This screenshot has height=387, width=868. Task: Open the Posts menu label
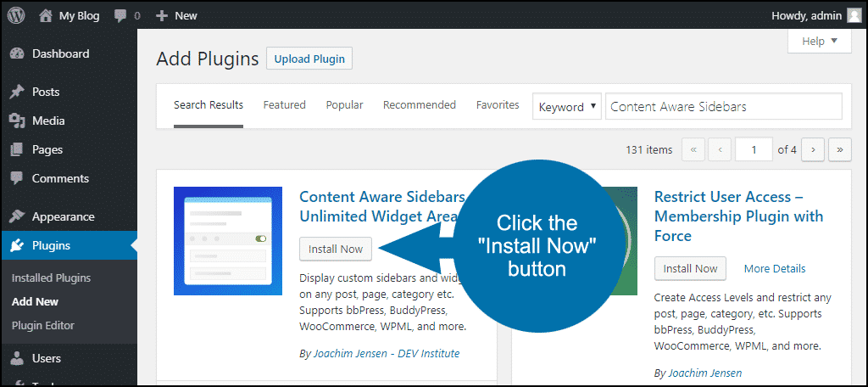46,92
